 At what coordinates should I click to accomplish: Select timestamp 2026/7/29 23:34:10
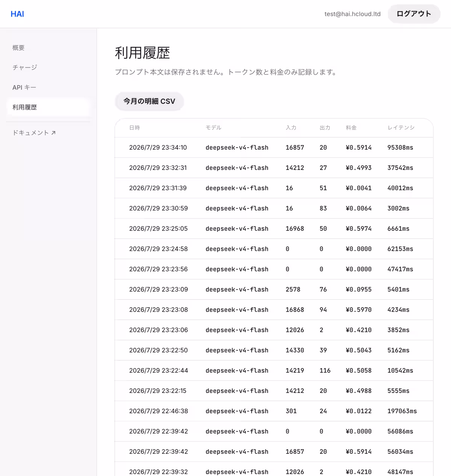pos(158,147)
